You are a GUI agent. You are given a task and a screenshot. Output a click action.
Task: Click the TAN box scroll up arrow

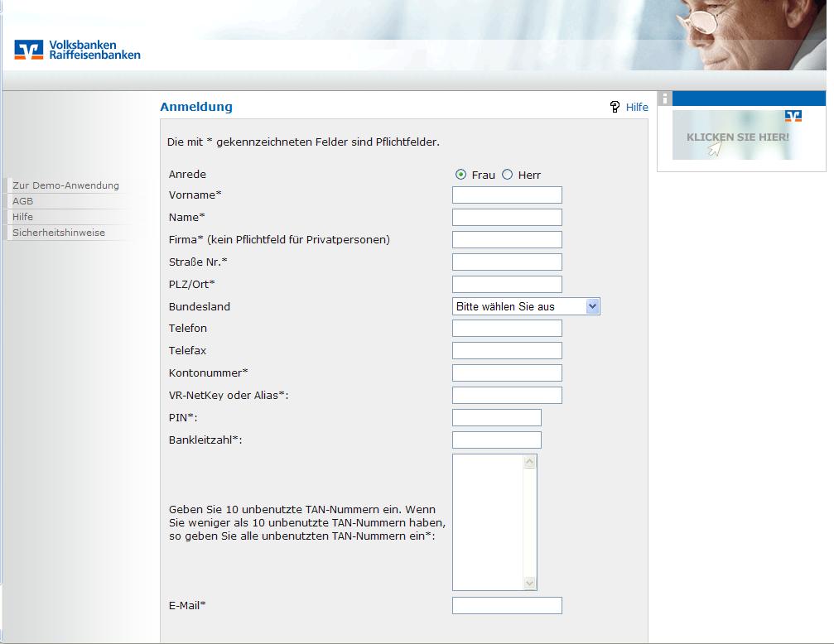[530, 462]
